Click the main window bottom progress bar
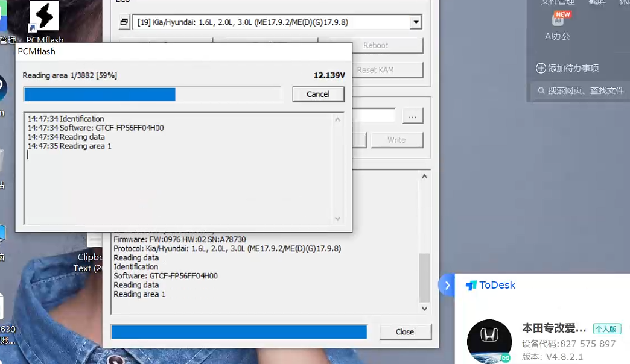Image resolution: width=630 pixels, height=364 pixels. pos(239,332)
